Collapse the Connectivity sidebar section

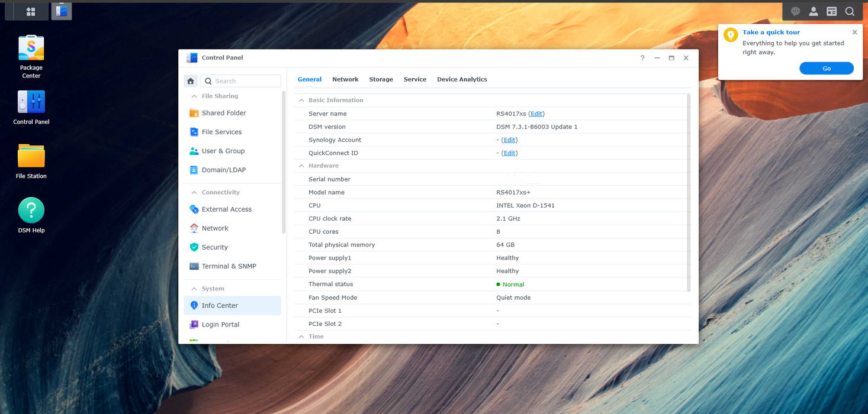[x=194, y=192]
